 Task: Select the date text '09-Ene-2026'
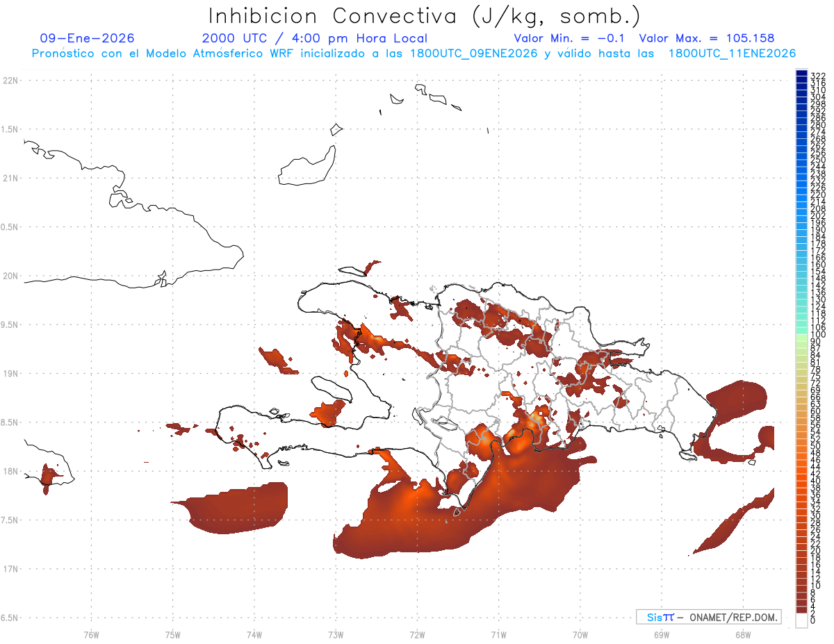[87, 38]
